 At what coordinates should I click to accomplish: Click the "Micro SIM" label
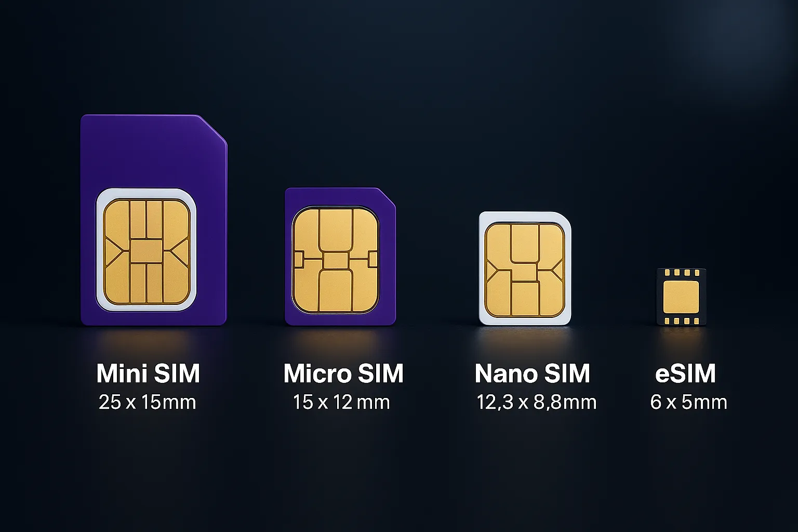(x=343, y=374)
